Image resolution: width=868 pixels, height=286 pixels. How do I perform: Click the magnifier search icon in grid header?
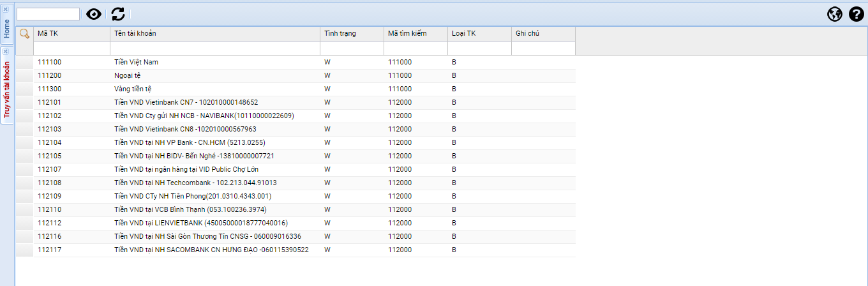click(24, 34)
